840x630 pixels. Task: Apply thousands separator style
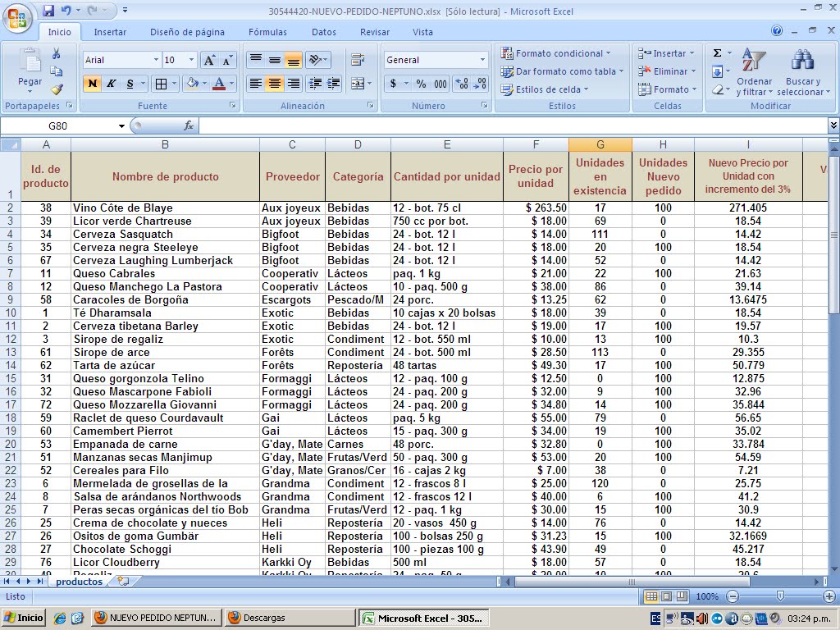[x=441, y=84]
